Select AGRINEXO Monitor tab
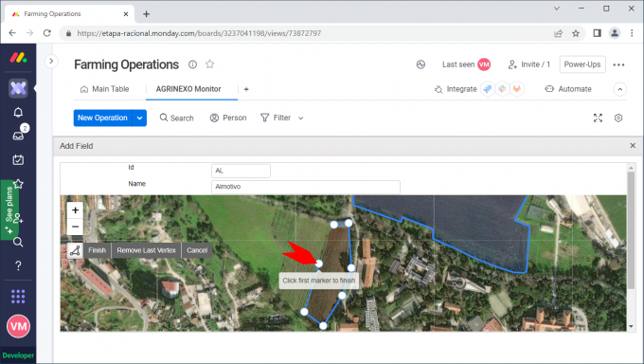 coord(188,89)
